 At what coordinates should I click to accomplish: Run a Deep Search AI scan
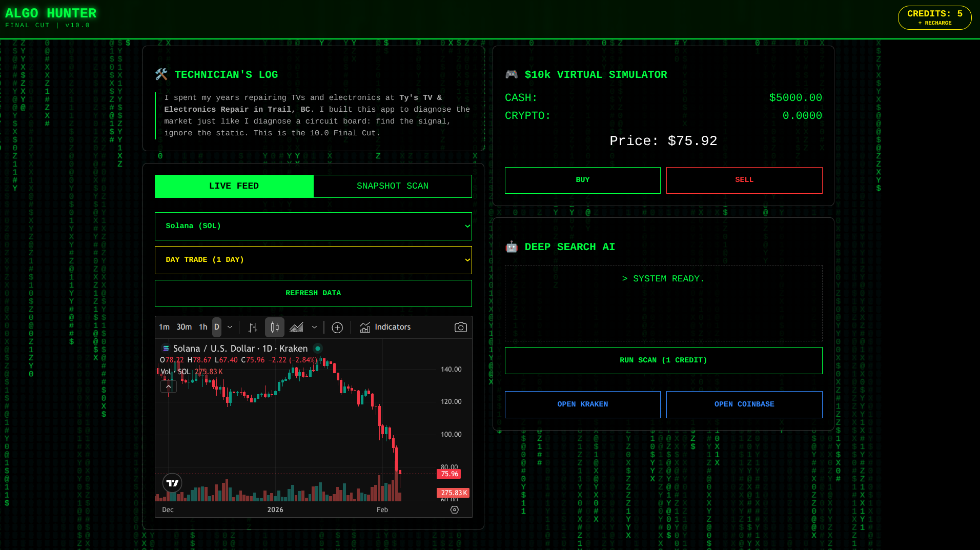[663, 360]
